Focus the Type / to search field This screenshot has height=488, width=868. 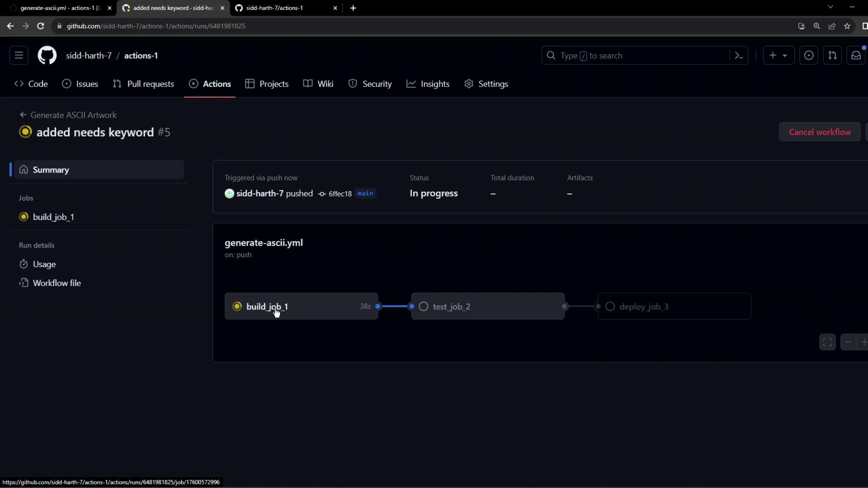pos(637,56)
